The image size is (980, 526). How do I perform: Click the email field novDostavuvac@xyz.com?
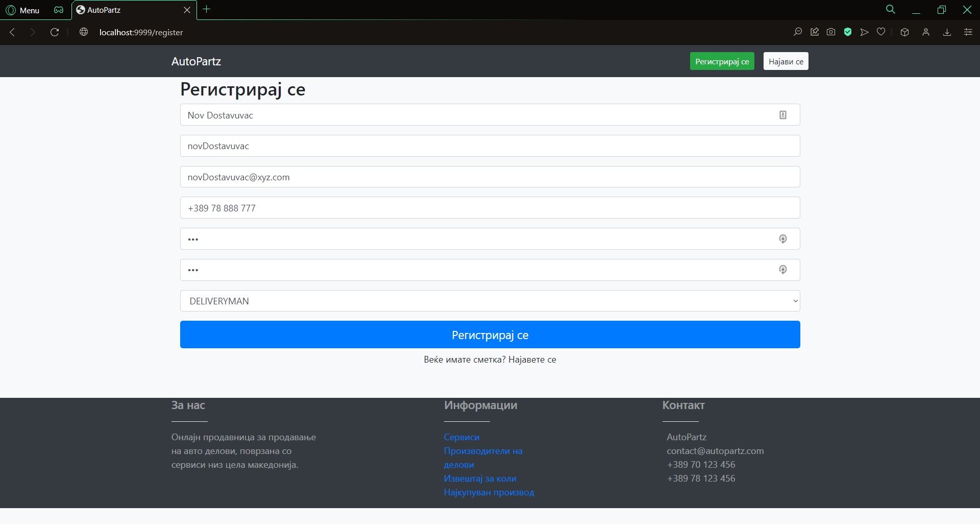point(489,177)
